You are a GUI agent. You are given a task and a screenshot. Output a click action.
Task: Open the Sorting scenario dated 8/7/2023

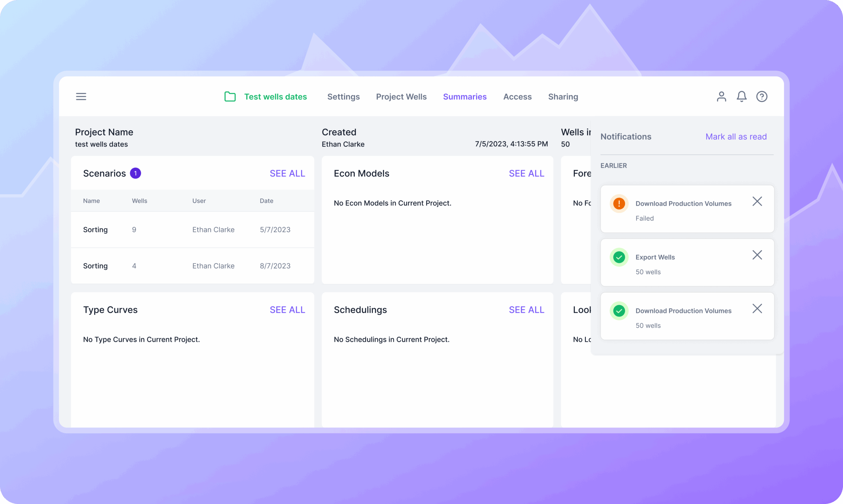click(192, 266)
